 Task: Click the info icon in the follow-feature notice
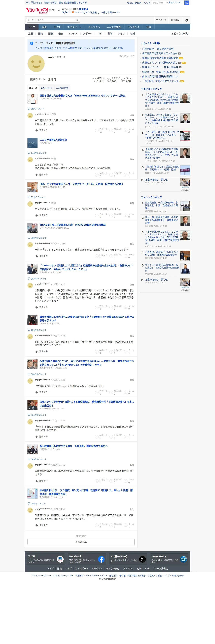31,43
